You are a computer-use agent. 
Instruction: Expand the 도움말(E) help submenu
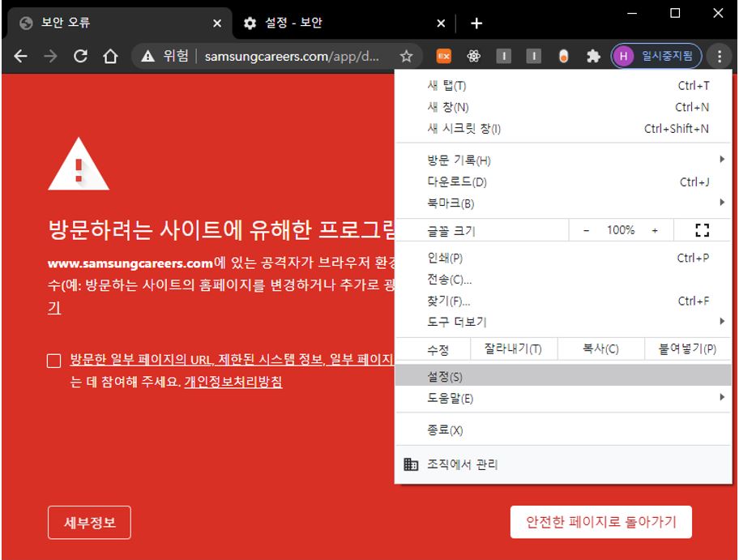pyautogui.click(x=563, y=398)
